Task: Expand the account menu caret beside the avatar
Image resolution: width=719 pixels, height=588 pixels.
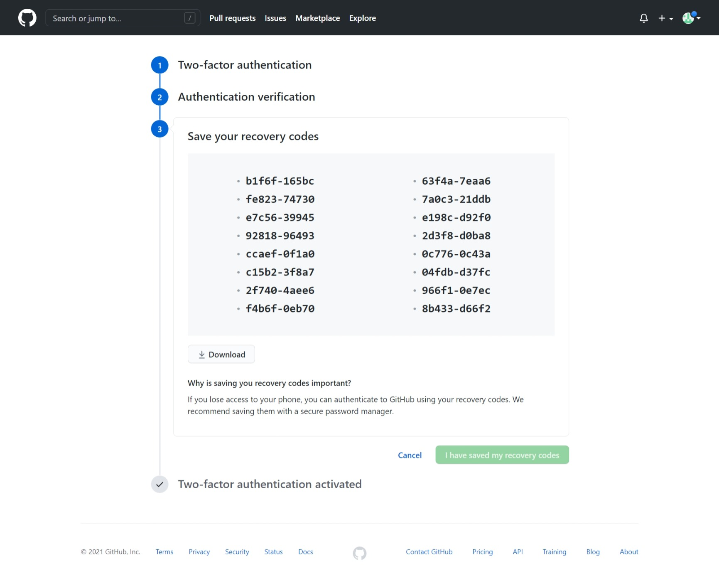Action: point(699,19)
